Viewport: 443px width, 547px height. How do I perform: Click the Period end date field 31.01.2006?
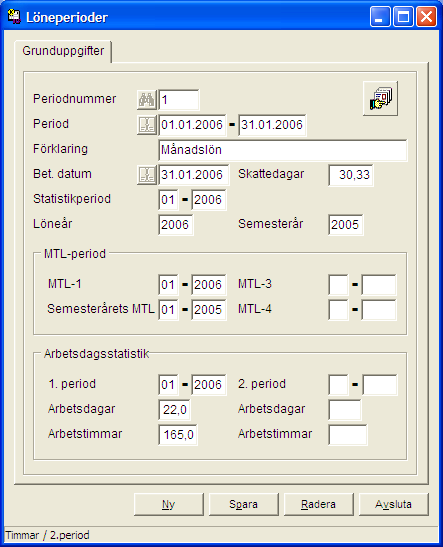point(272,125)
